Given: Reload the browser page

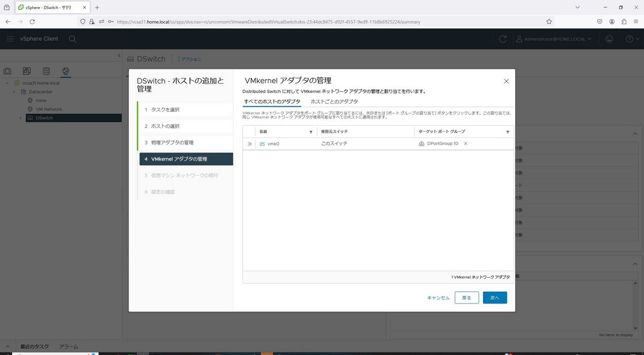Looking at the screenshot, I should coord(32,21).
